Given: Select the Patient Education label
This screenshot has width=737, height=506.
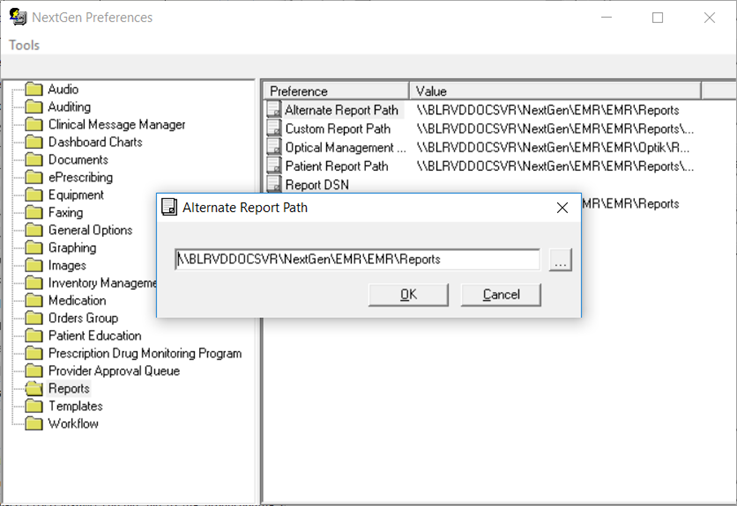Looking at the screenshot, I should (x=94, y=336).
